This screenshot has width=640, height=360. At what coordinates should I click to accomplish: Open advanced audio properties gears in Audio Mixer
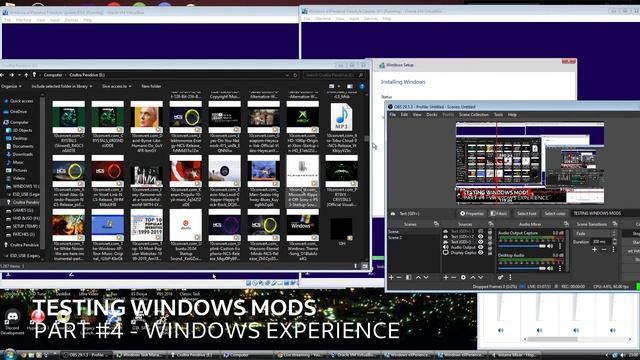click(500, 278)
